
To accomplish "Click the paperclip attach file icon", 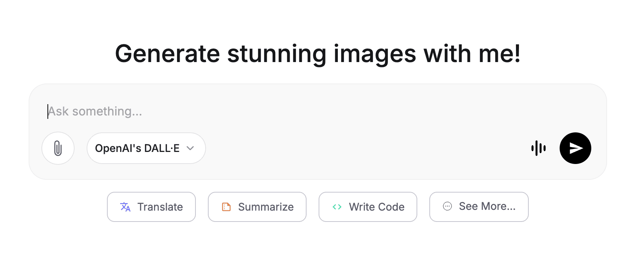I will pyautogui.click(x=58, y=148).
